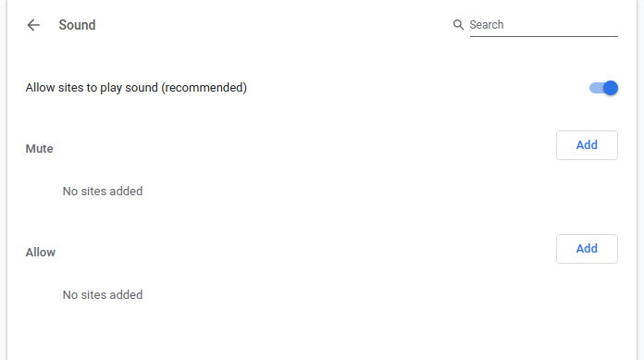Click the light blue track of the sound toggle

point(596,88)
